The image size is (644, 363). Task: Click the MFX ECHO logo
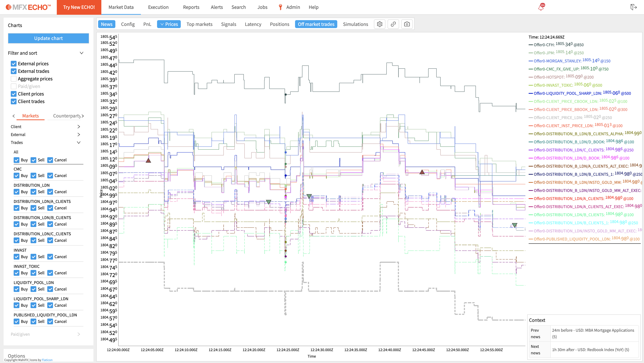click(x=28, y=7)
